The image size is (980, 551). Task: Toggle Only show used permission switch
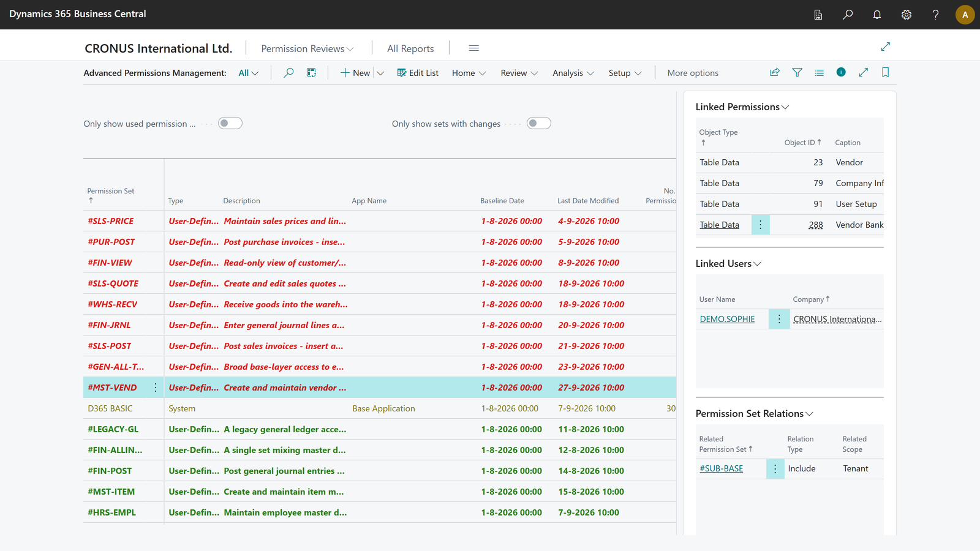[230, 124]
